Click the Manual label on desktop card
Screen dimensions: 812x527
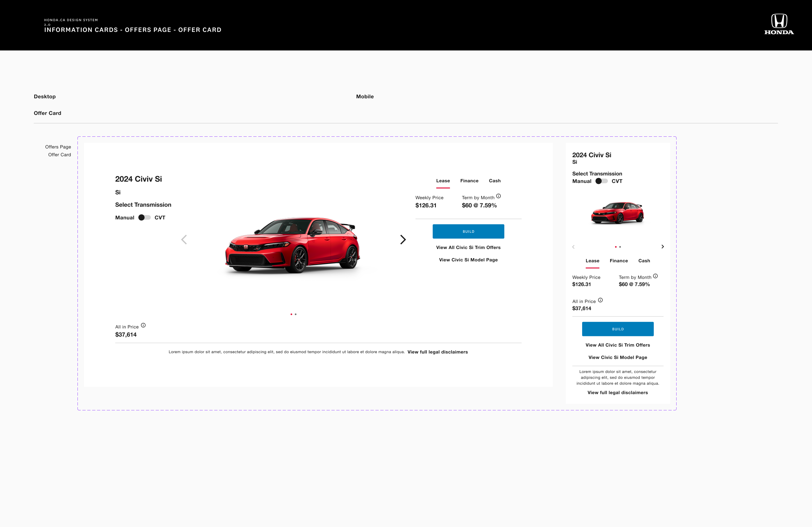(124, 218)
